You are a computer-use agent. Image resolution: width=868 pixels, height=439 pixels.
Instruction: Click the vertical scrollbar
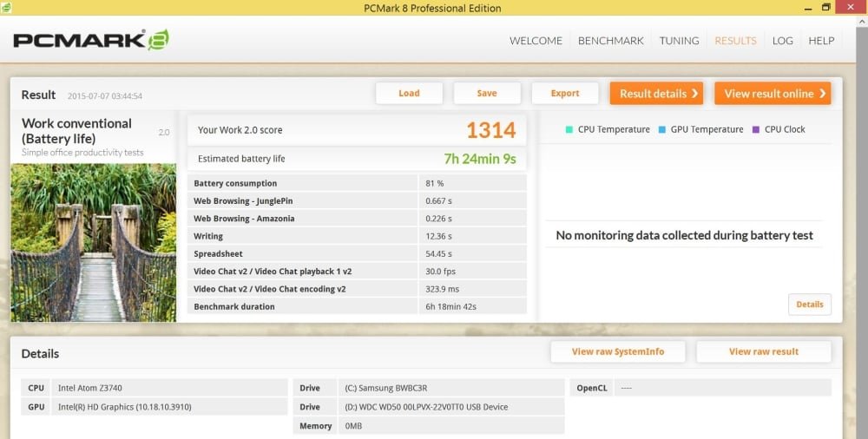pyautogui.click(x=862, y=233)
